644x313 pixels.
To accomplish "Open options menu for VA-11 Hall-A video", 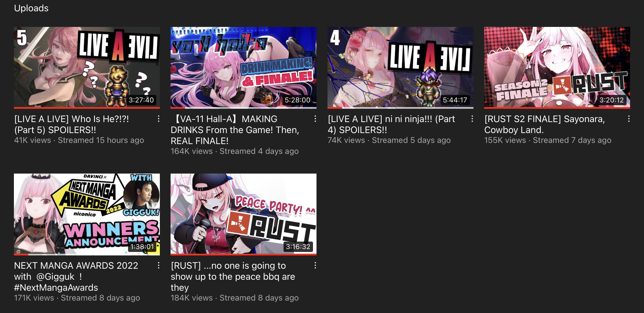I will (x=315, y=119).
